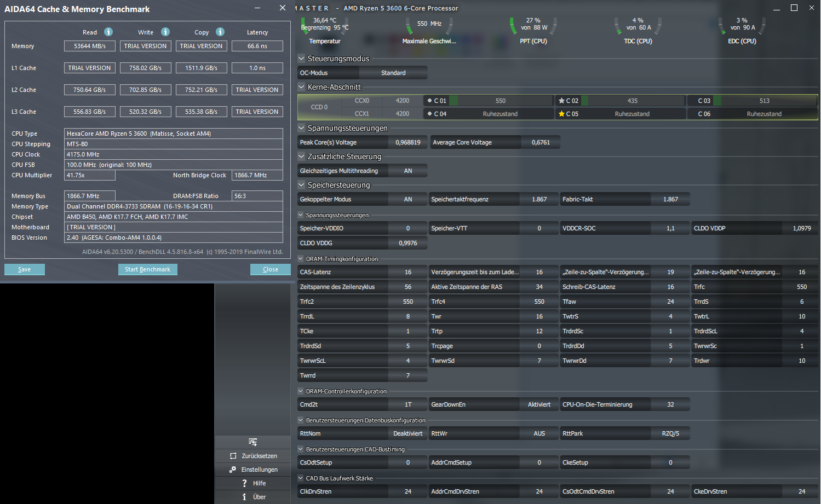821x504 pixels.
Task: Click the CAS-Latenz value 16
Action: [408, 272]
